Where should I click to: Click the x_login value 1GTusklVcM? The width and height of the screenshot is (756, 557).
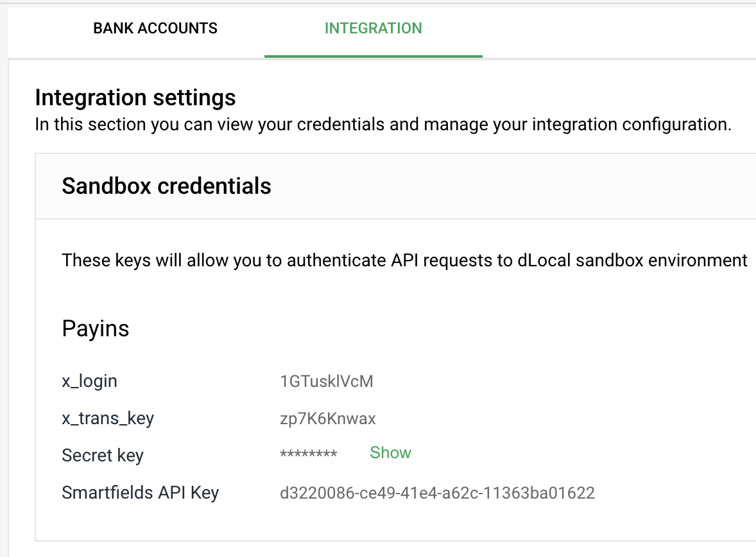click(x=326, y=382)
